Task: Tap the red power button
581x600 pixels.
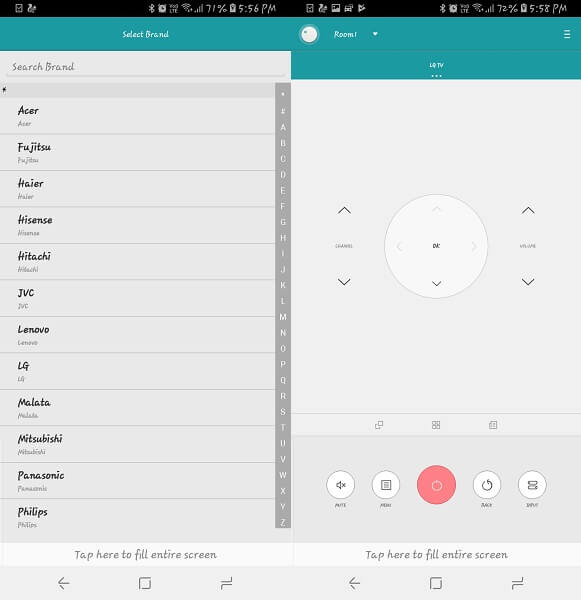Action: click(436, 485)
